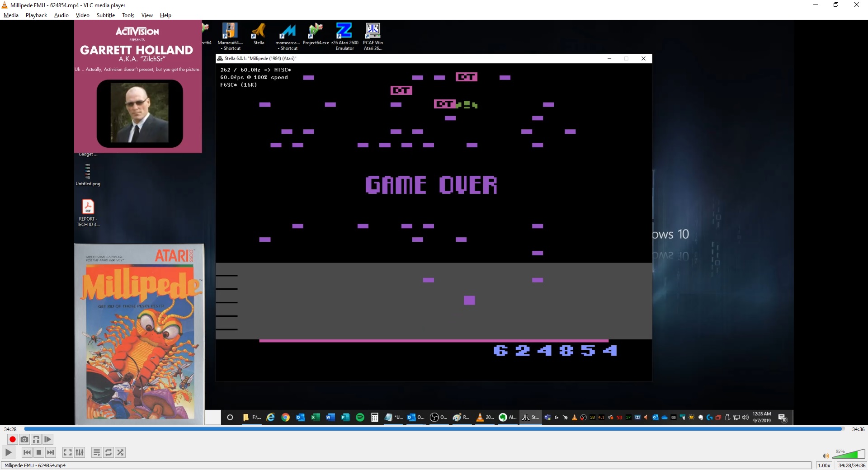Click the 624854 score in video
The image size is (868, 470).
pos(556,351)
